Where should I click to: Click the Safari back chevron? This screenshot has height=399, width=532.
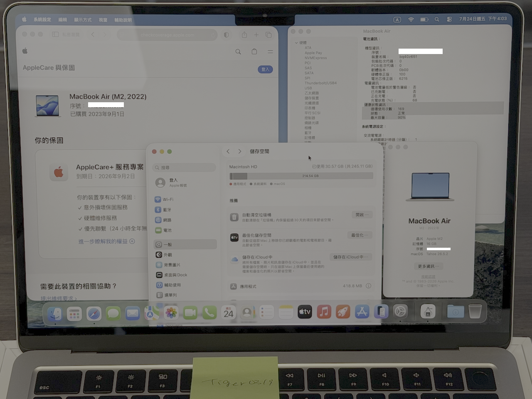[x=93, y=34]
